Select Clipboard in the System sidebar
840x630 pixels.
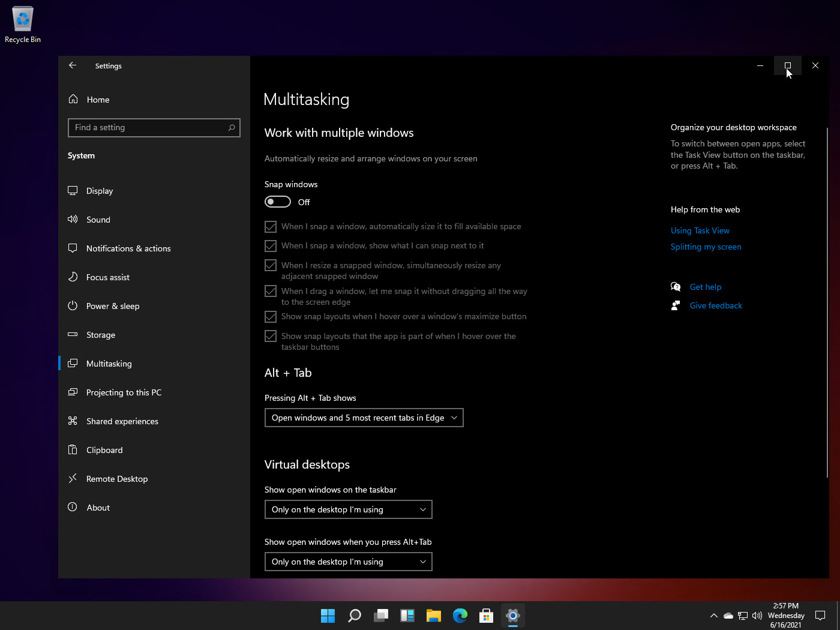coord(104,450)
